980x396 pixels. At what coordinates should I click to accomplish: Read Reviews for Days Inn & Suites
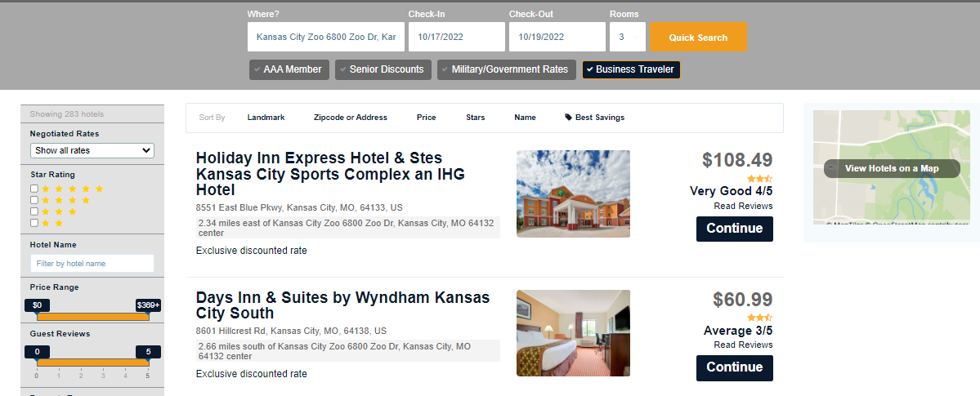click(742, 345)
